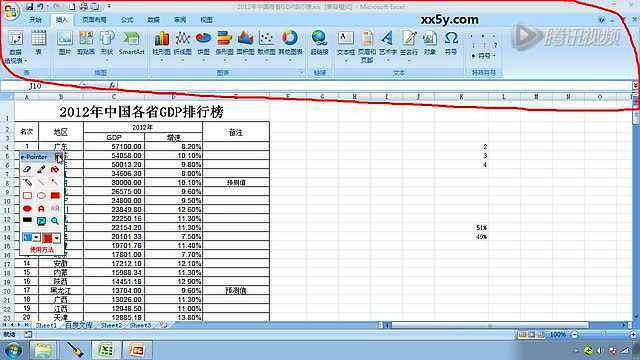Viewport: 640px width, 360px height.
Task: Open Windows Start menu orb
Action: (13, 350)
